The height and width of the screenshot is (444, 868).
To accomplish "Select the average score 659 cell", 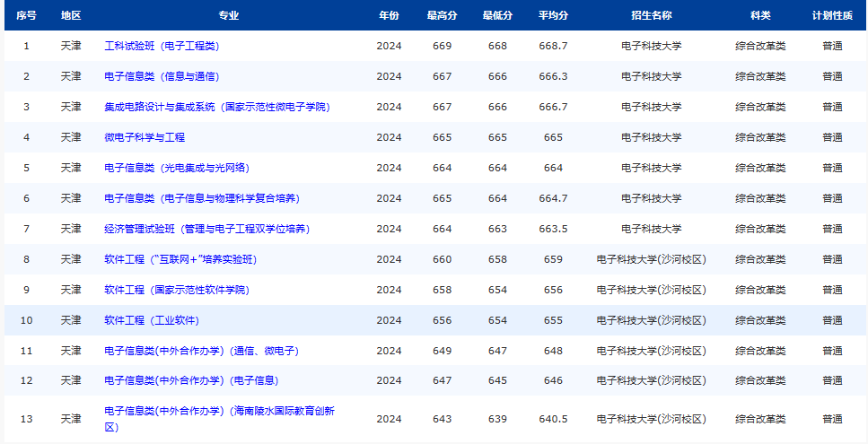I will [x=553, y=258].
